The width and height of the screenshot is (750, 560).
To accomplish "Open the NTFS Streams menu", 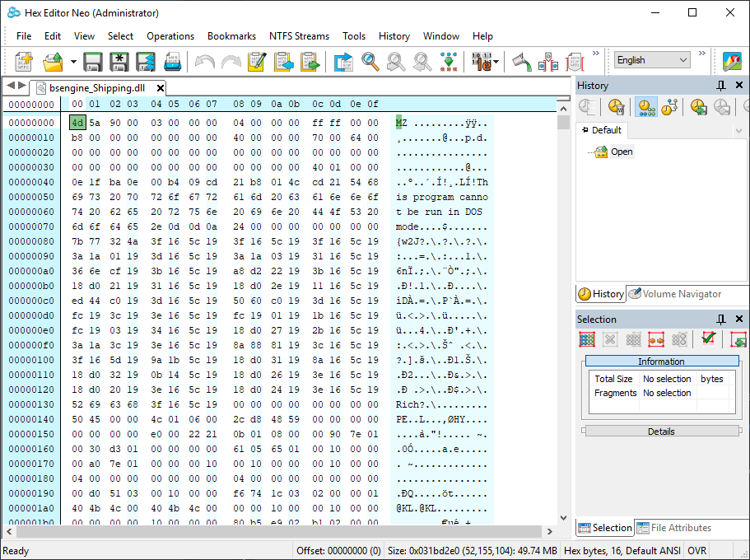I will click(299, 36).
